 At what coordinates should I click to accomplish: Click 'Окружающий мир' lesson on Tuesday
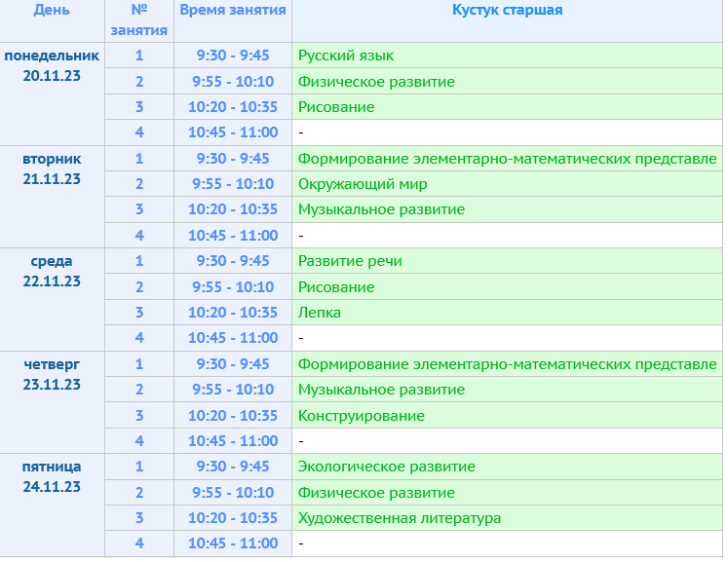(x=363, y=184)
